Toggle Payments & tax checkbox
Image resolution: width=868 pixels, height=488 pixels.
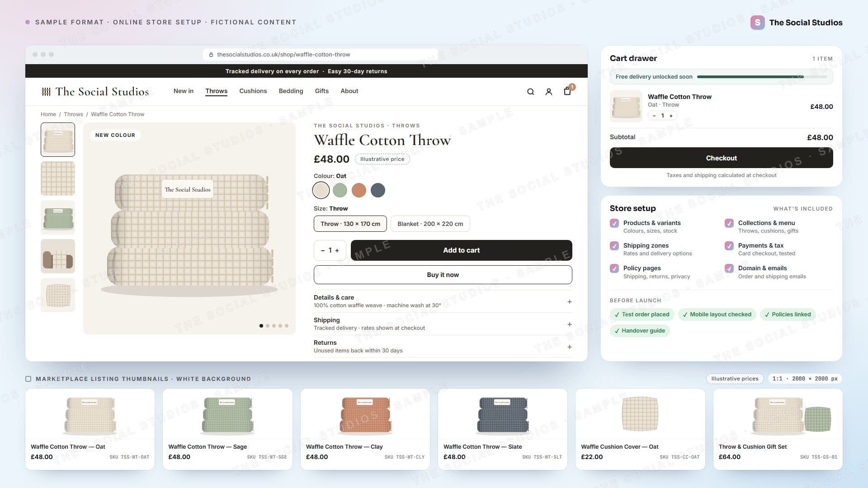click(x=729, y=246)
